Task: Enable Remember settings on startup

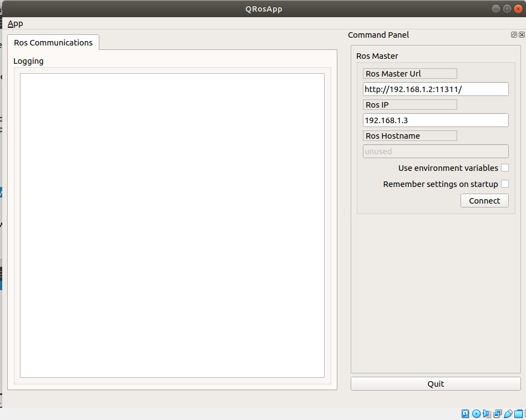Action: tap(505, 184)
